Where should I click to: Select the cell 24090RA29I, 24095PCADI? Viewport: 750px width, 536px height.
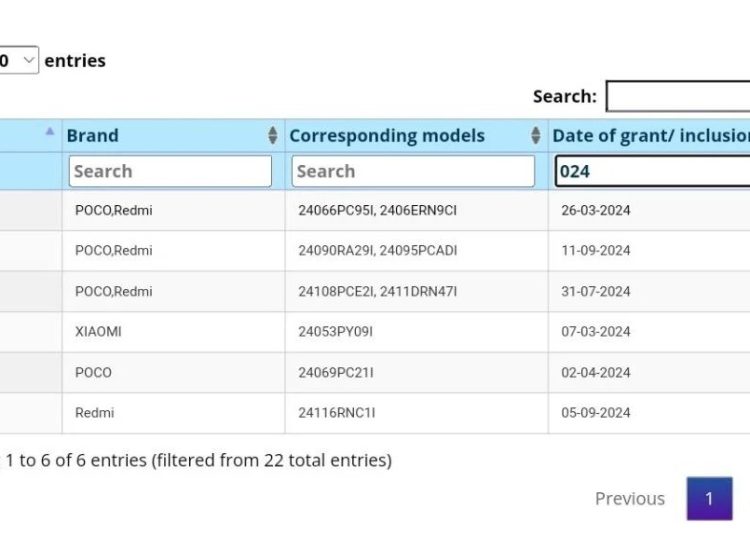pyautogui.click(x=417, y=251)
